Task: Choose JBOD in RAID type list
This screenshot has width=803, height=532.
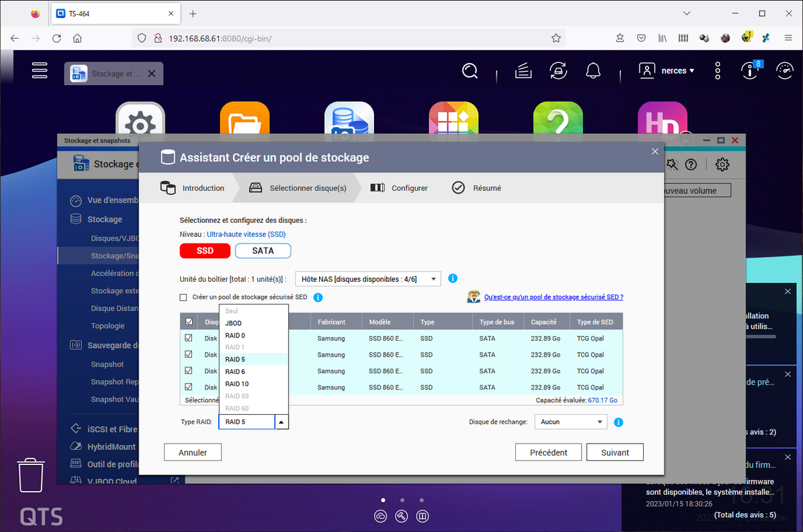Action: [254, 323]
